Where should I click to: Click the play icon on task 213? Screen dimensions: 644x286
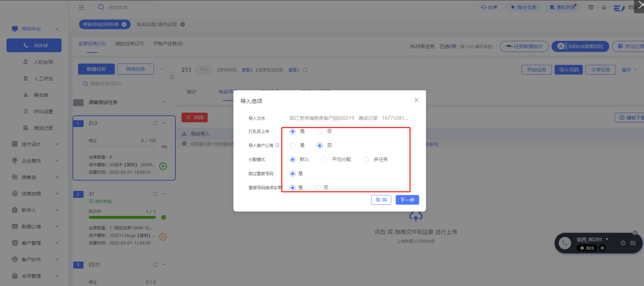pos(163,166)
